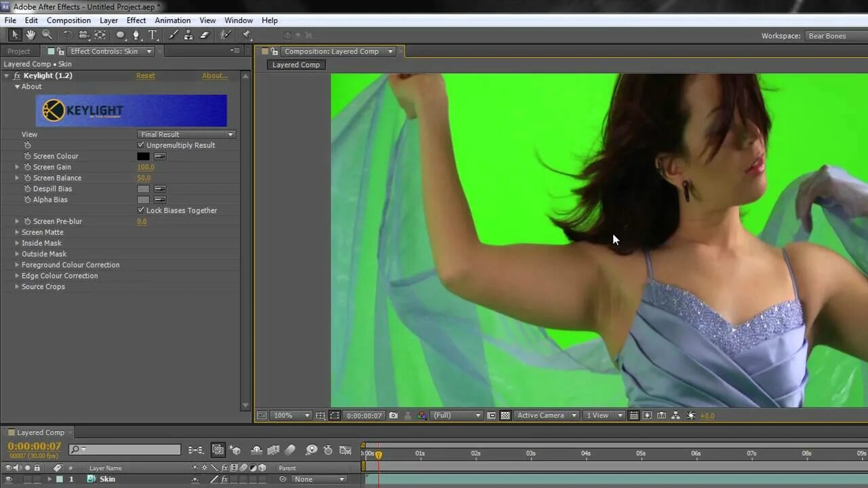Select the Hand tool
Image resolution: width=868 pixels, height=488 pixels.
30,35
